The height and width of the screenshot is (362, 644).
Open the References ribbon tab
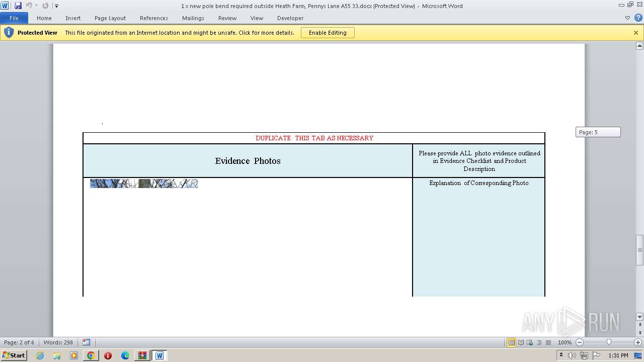tap(154, 18)
